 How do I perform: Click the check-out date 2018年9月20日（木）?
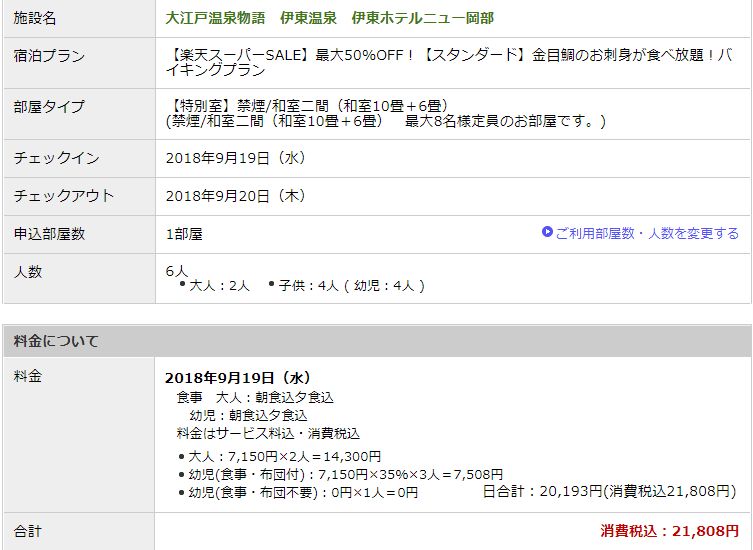pyautogui.click(x=236, y=196)
